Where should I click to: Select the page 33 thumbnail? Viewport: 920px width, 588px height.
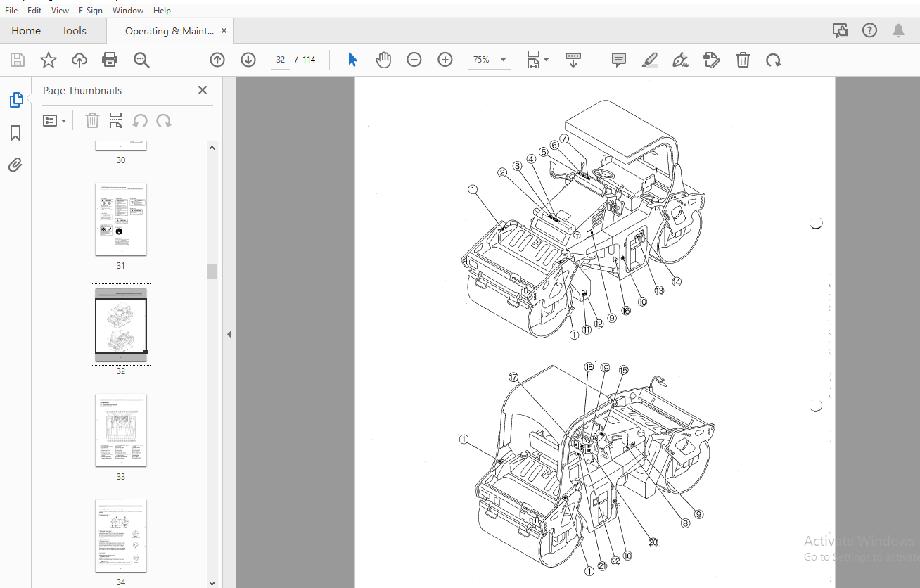click(x=121, y=430)
